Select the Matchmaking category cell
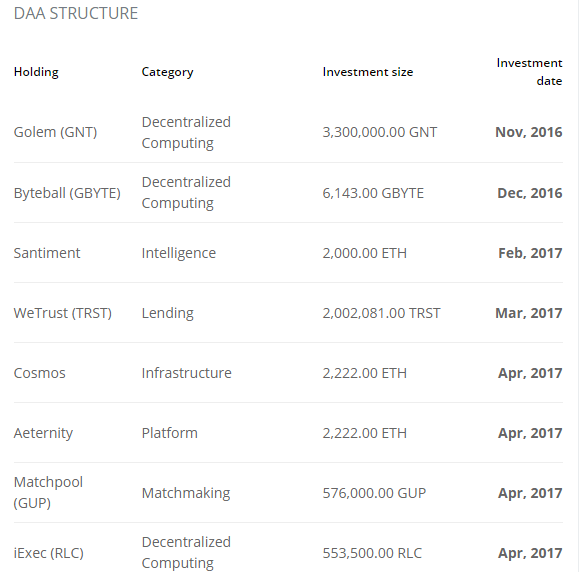588x572 pixels. pyautogui.click(x=186, y=493)
